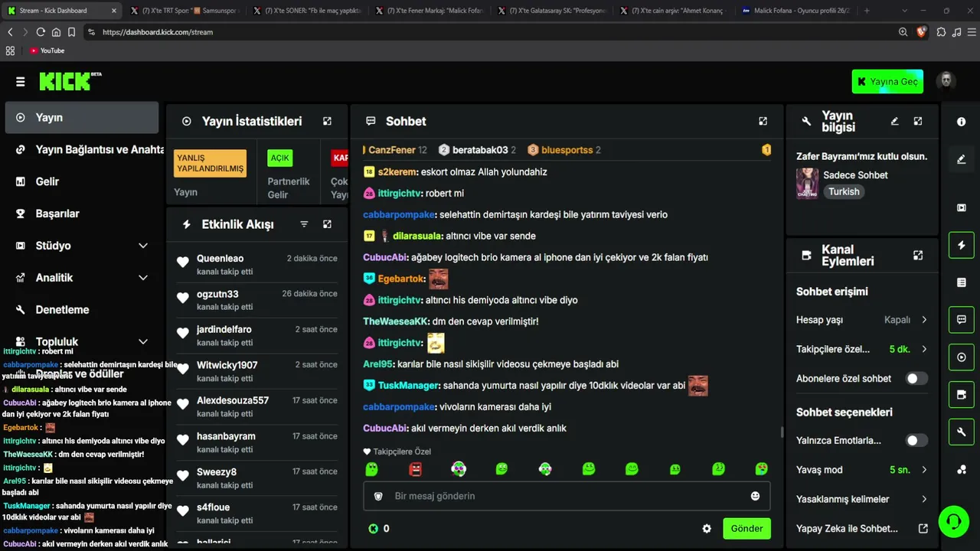Toggle the lightning activity feed icon in right rail

pos(962,245)
